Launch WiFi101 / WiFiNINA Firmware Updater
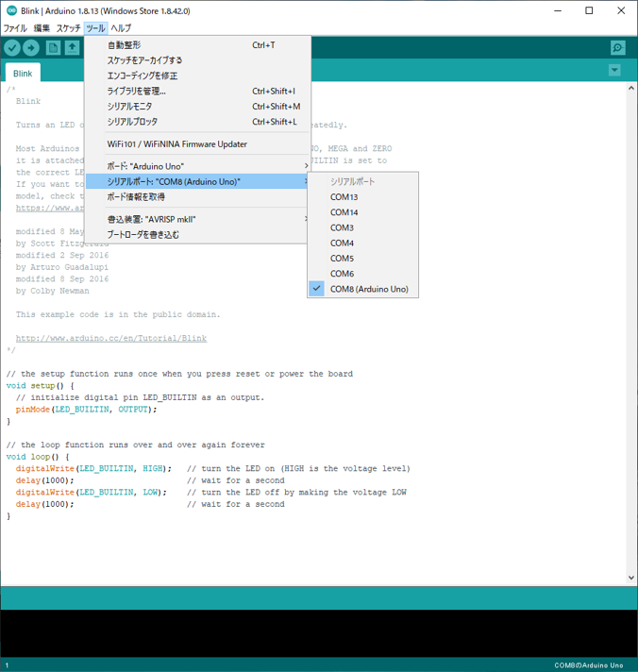Screen dimensions: 638x672 [197, 144]
